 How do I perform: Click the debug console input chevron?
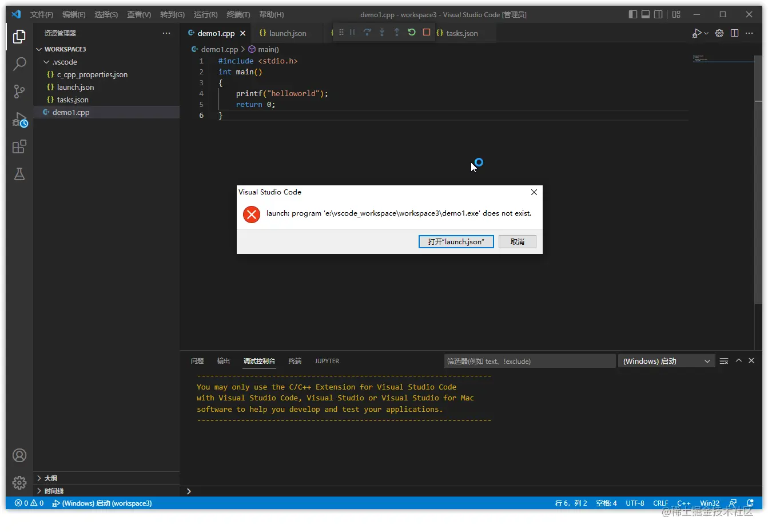pyautogui.click(x=189, y=491)
